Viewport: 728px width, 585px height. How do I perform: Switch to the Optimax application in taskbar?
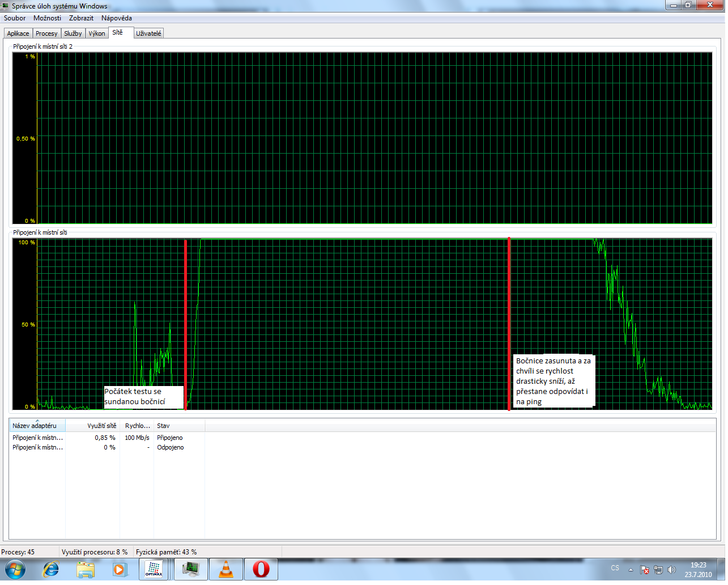[154, 569]
